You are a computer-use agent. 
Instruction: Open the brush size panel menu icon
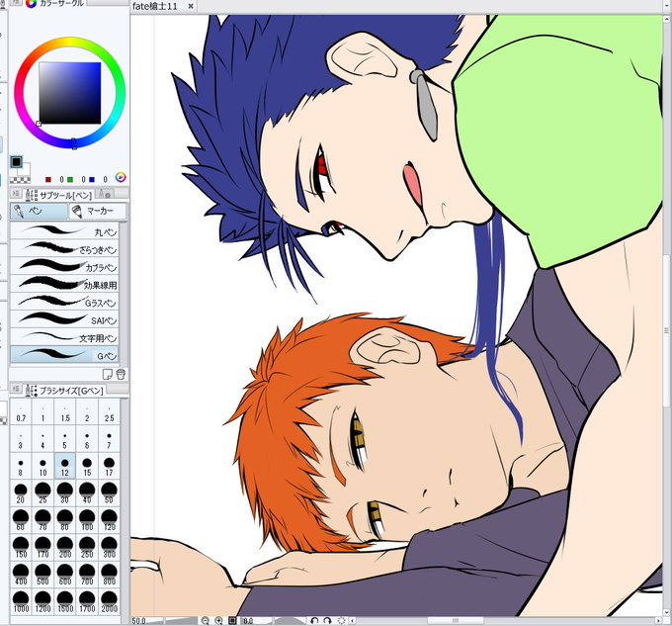[16, 389]
